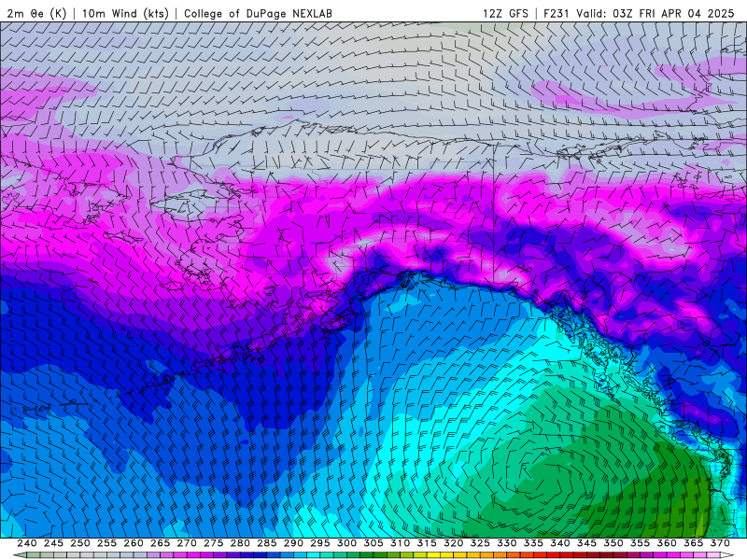Click the '10m Wind (kts)' title label

click(125, 13)
